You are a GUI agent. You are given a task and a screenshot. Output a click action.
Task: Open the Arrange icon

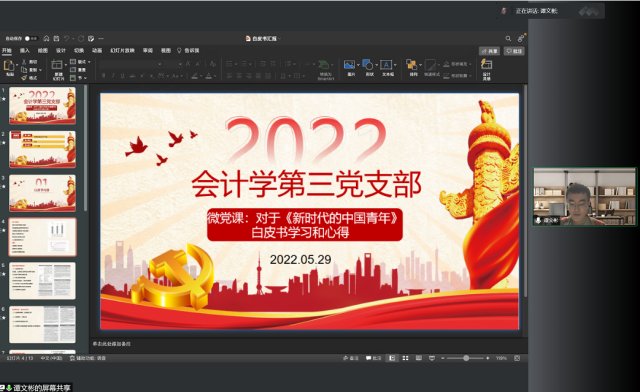(411, 65)
